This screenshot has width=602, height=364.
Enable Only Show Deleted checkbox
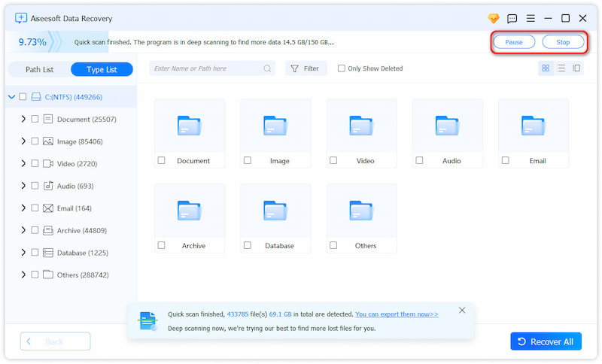(x=342, y=68)
